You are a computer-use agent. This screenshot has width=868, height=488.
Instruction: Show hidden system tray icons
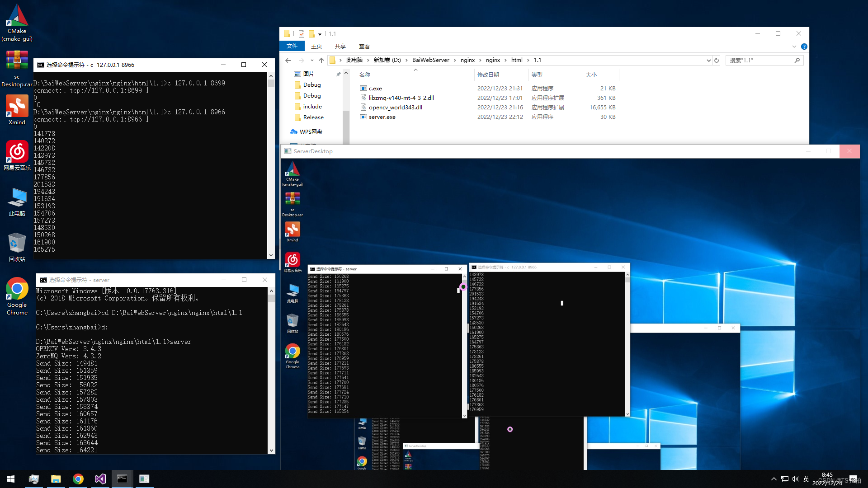[774, 479]
